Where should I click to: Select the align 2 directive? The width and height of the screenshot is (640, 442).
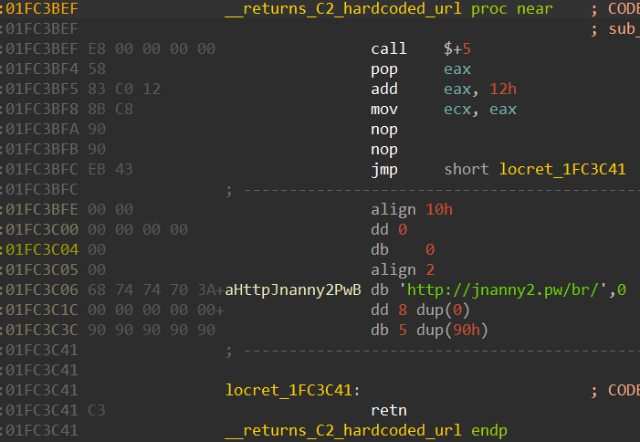tap(402, 270)
